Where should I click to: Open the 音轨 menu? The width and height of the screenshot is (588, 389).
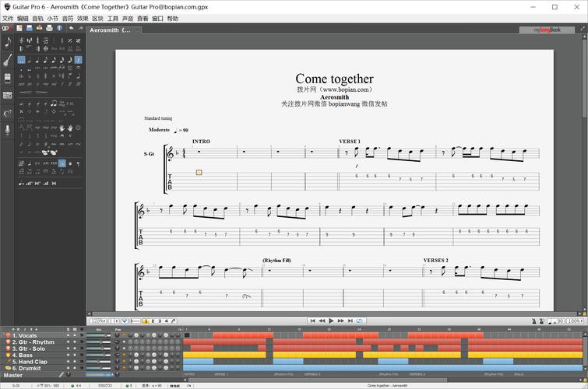[x=37, y=19]
